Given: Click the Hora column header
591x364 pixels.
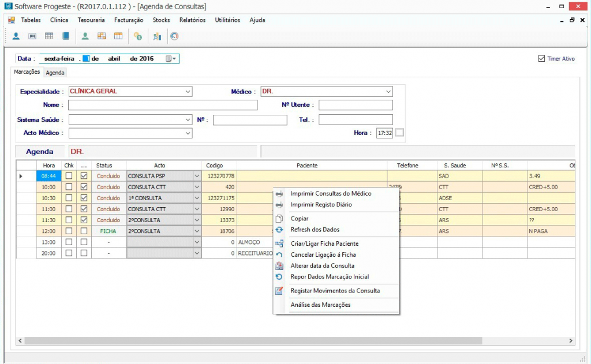Looking at the screenshot, I should tap(49, 166).
